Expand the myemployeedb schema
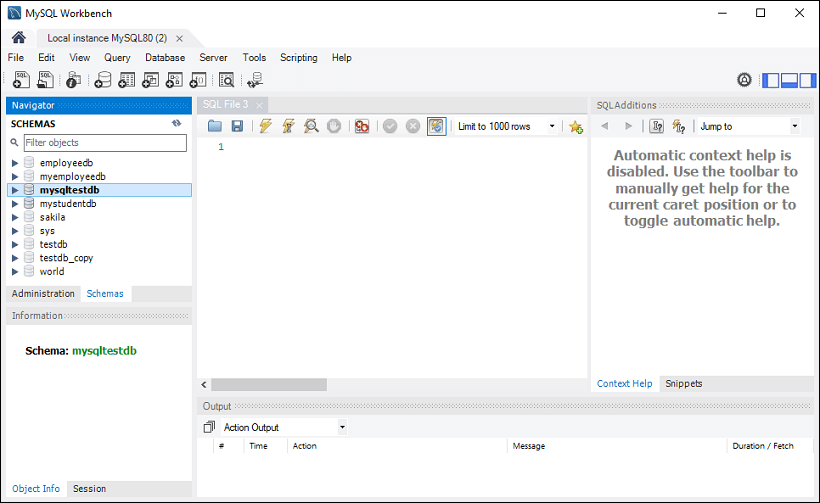The width and height of the screenshot is (820, 503). (15, 177)
